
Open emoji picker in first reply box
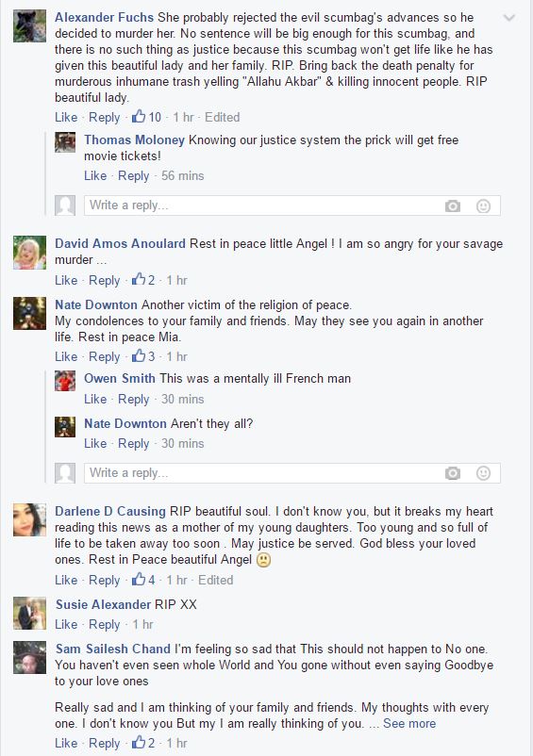click(483, 206)
